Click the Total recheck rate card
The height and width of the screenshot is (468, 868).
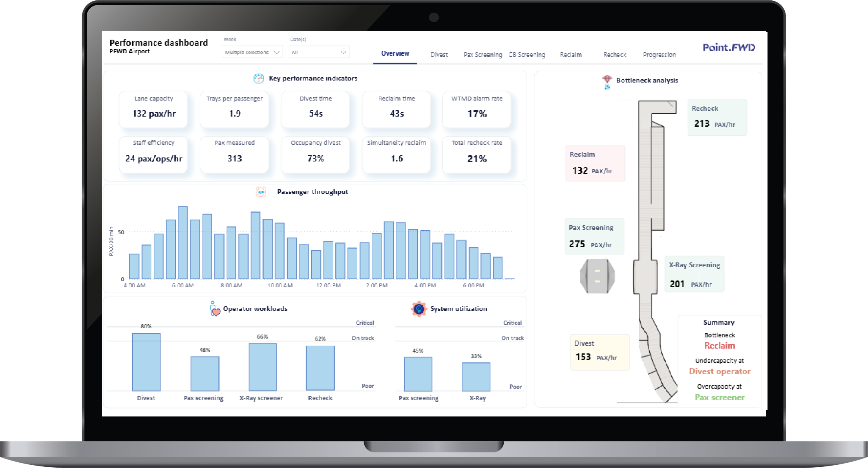tap(476, 154)
